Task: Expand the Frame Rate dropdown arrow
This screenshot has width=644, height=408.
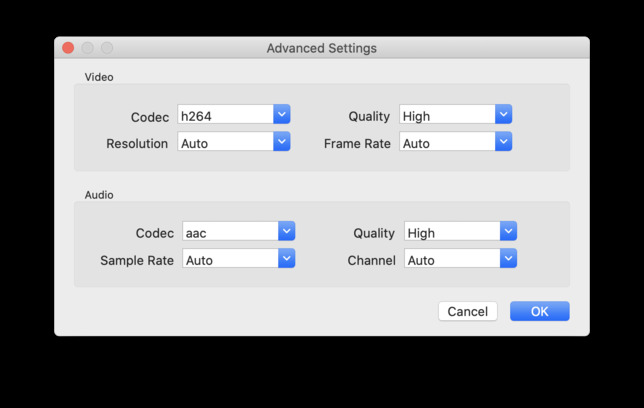Action: pyautogui.click(x=503, y=142)
